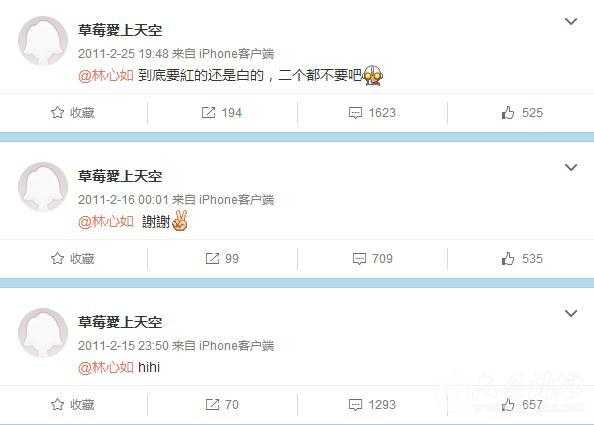Like the post showing 525 likes
The height and width of the screenshot is (425, 594).
coord(522,112)
